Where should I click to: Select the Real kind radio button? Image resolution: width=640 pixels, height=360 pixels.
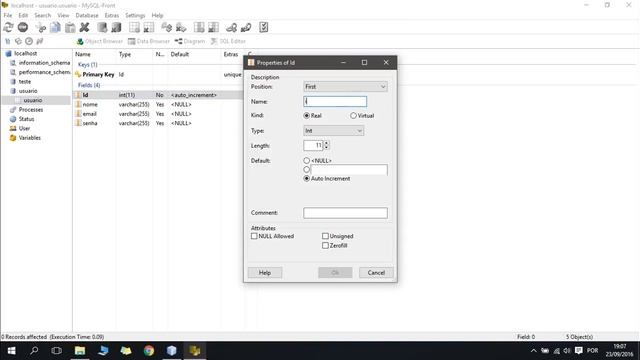(307, 116)
